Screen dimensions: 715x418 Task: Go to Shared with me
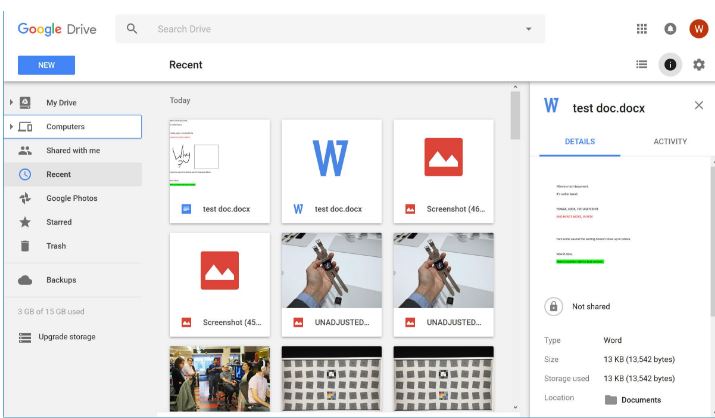[x=73, y=150]
